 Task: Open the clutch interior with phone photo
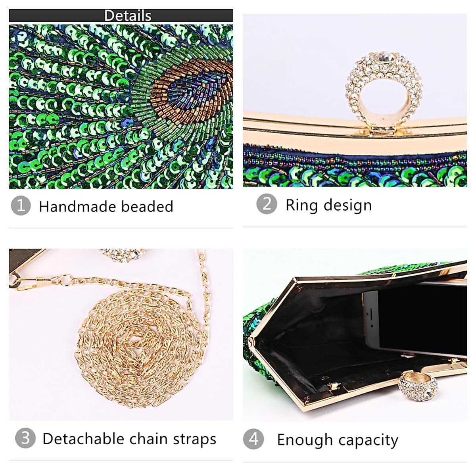click(x=355, y=335)
